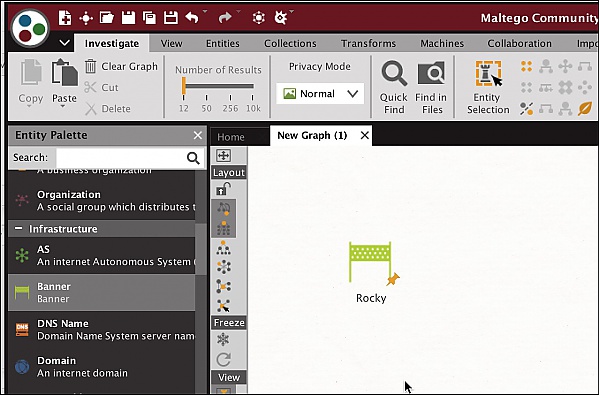599x395 pixels.
Task: Switch to the Collaboration ribbon tab
Action: click(x=519, y=44)
